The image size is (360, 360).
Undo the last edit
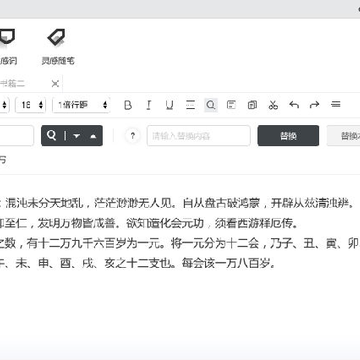(294, 105)
